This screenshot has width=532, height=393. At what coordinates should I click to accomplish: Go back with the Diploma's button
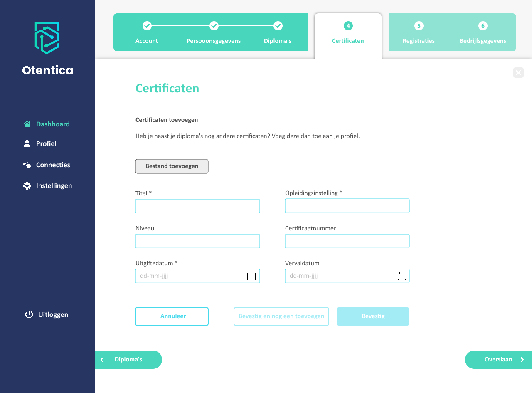(128, 360)
